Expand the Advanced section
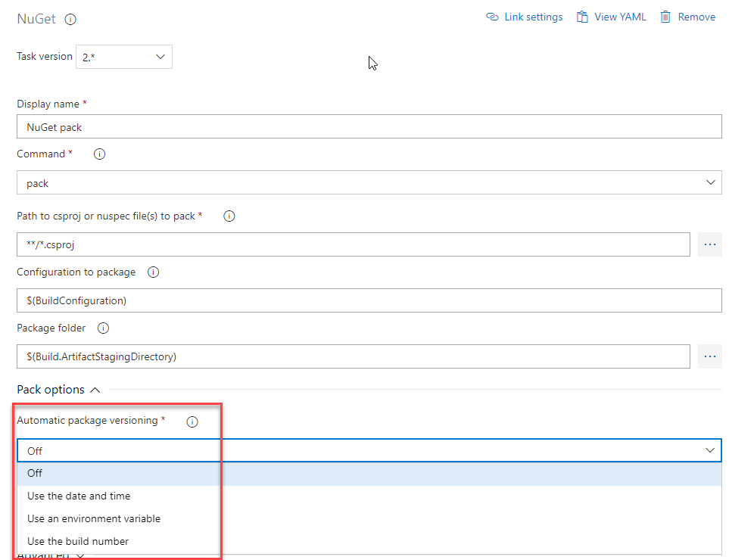This screenshot has height=560, width=729. (x=51, y=556)
